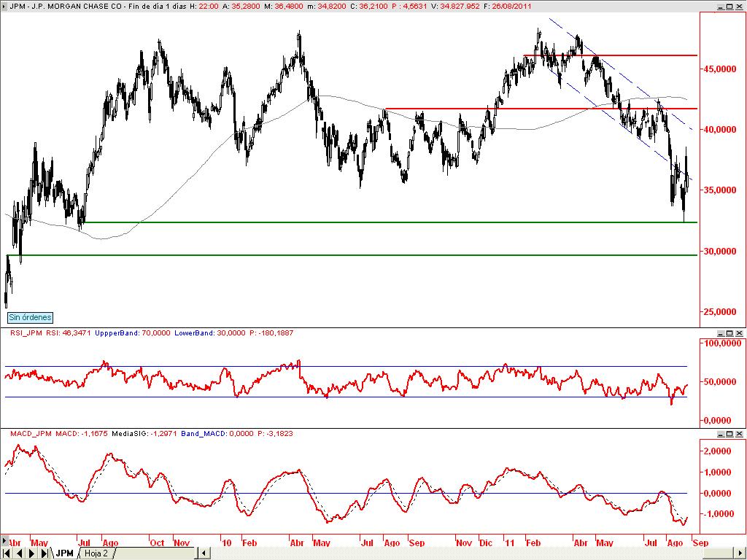Click the volume value 'V: 34.827.952'

click(454, 7)
